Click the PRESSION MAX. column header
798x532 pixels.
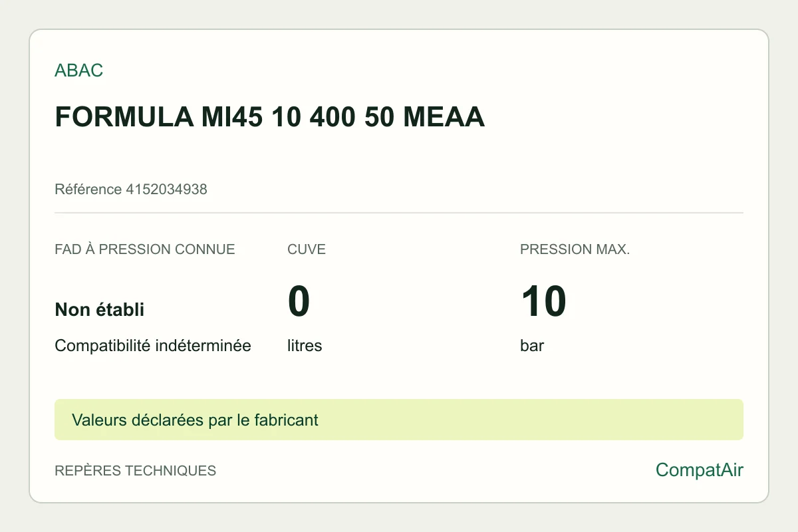575,249
